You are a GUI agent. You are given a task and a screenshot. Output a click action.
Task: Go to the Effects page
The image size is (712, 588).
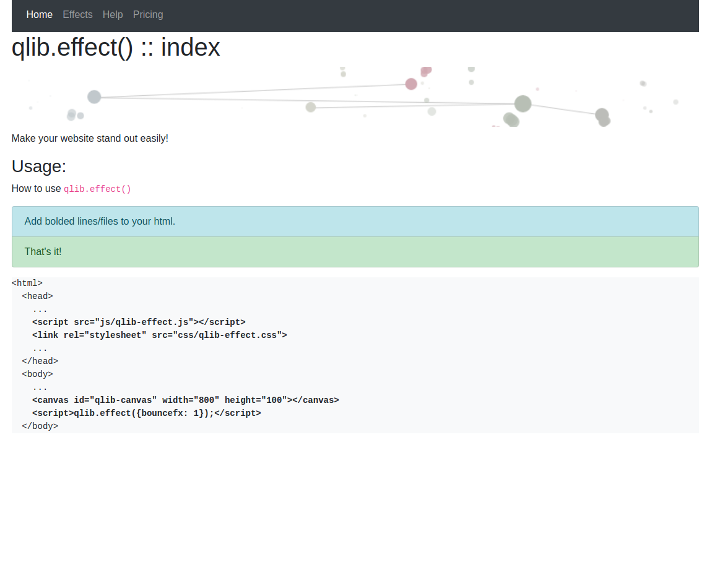point(77,14)
